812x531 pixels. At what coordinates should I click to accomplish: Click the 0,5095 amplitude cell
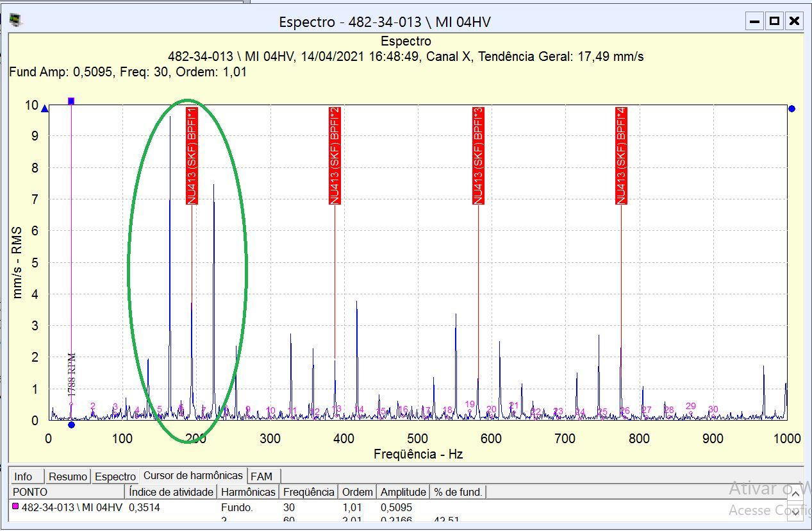(396, 507)
